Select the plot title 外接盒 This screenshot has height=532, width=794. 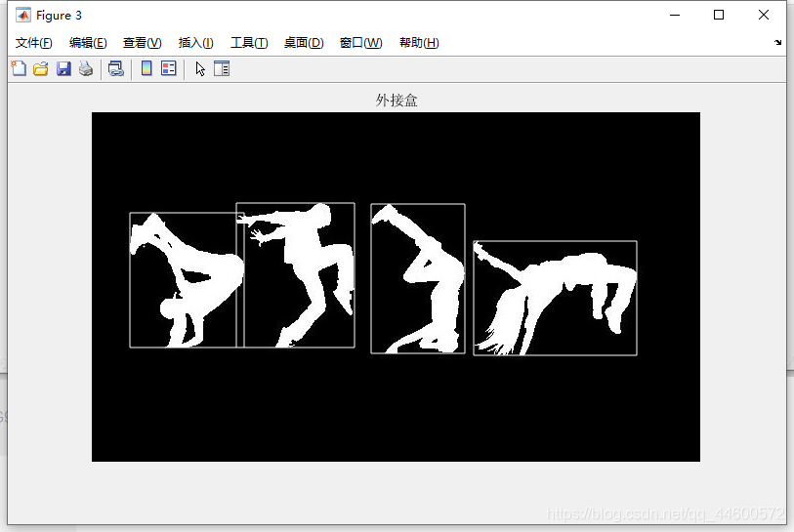(397, 101)
